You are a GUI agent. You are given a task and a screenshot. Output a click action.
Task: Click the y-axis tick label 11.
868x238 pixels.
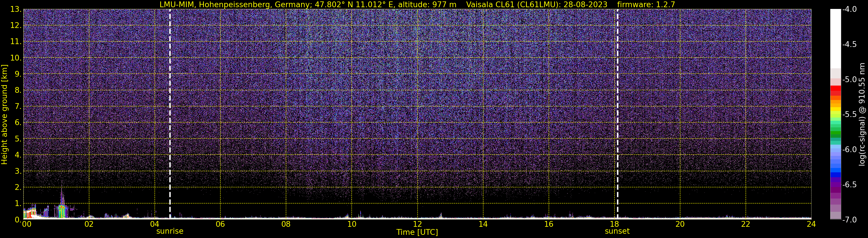click(x=16, y=41)
